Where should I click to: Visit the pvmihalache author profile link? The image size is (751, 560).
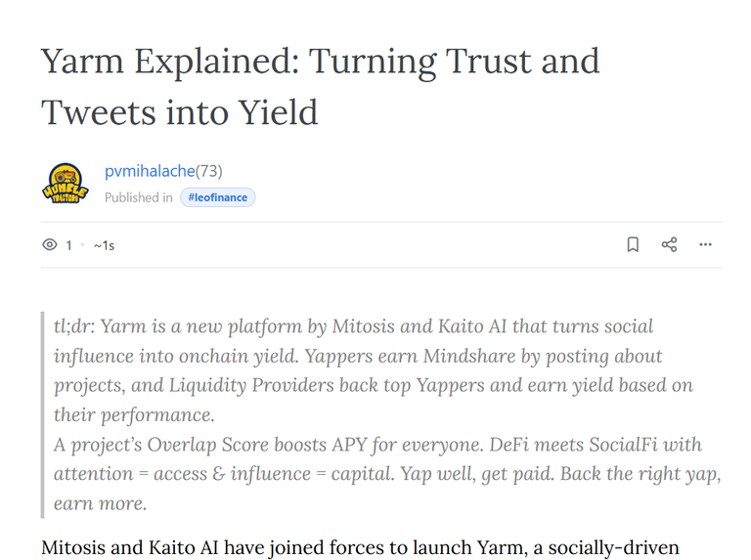pyautogui.click(x=150, y=171)
